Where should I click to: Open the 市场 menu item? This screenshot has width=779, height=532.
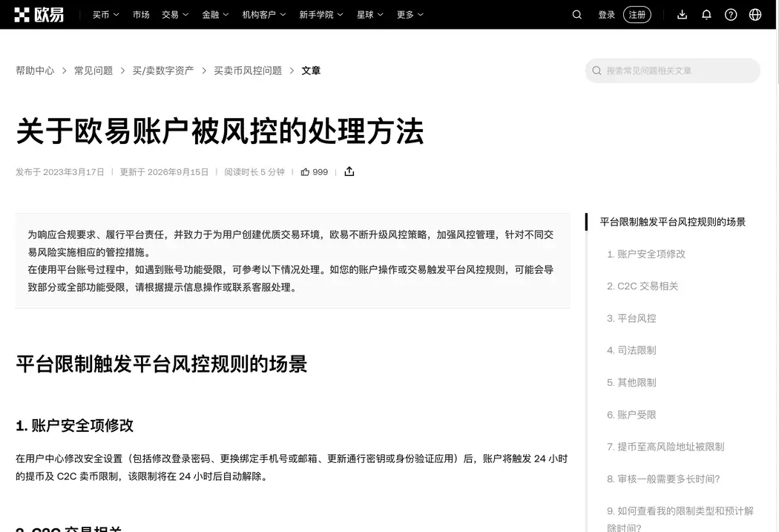pos(141,15)
